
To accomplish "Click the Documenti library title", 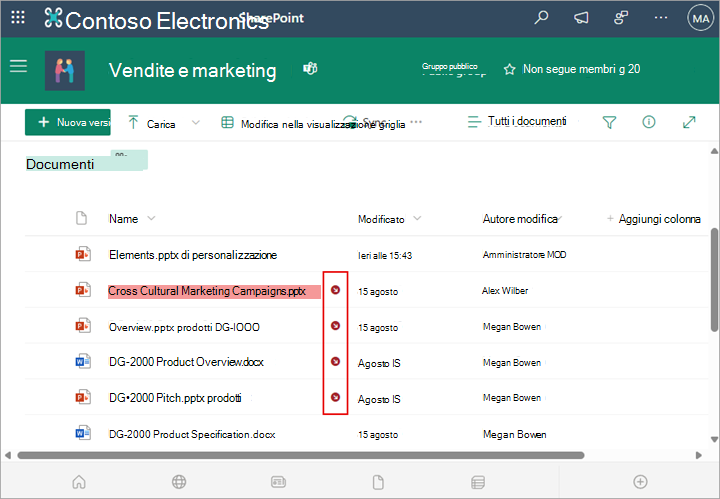I will pos(60,164).
